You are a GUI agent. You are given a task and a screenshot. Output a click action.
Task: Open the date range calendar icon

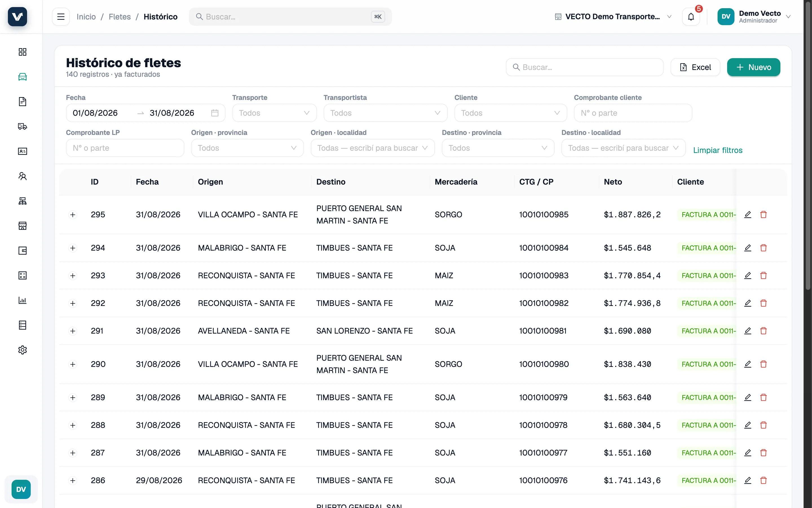click(x=215, y=113)
